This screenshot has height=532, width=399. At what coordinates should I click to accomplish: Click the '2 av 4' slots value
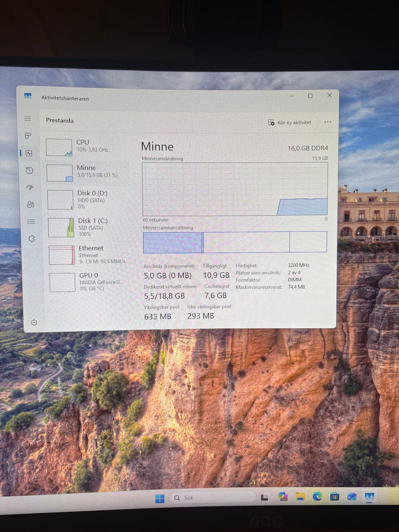294,273
